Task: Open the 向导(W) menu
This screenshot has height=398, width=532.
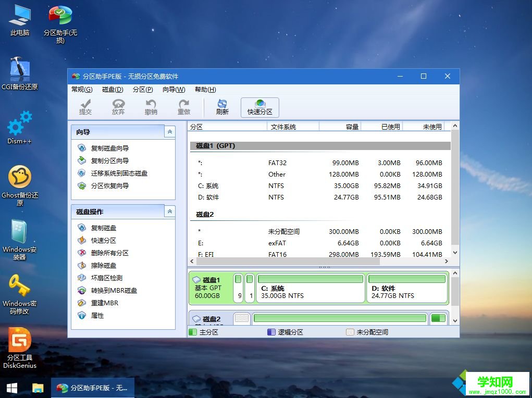Action: point(174,89)
